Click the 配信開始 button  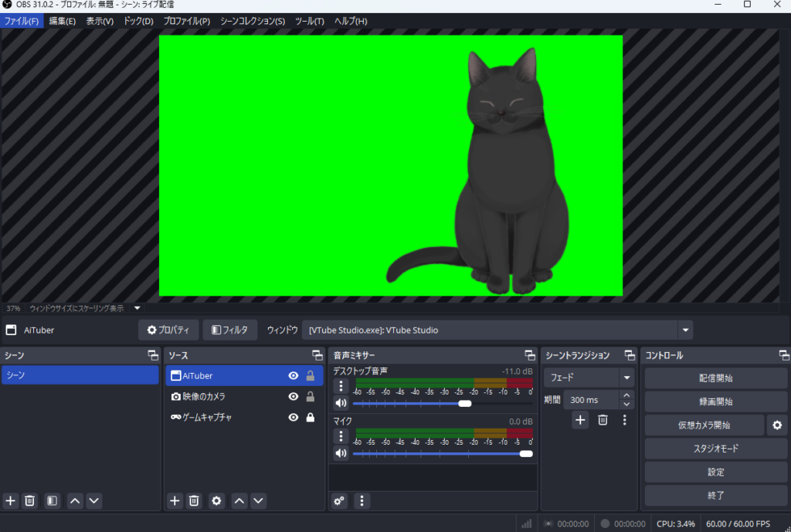coord(715,378)
